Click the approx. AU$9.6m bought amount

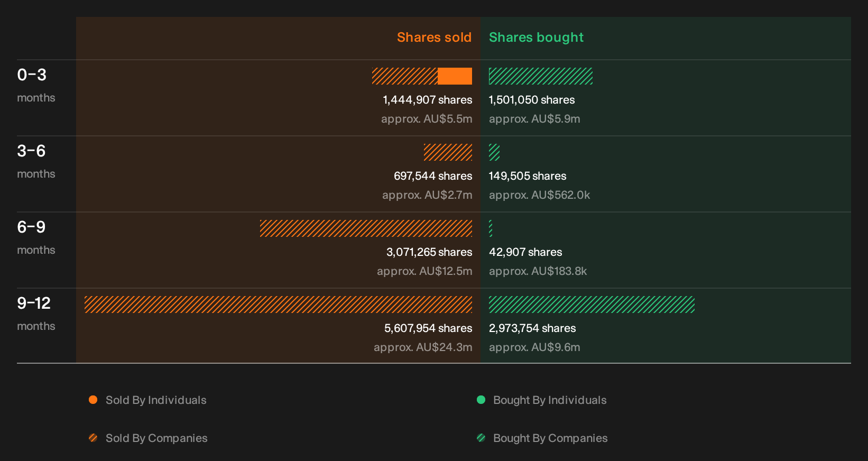(534, 347)
